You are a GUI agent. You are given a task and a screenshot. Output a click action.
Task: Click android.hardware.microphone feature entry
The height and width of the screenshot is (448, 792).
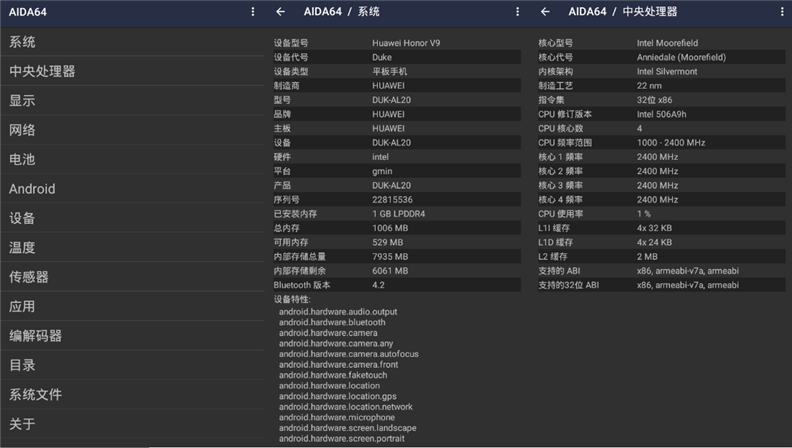(337, 417)
